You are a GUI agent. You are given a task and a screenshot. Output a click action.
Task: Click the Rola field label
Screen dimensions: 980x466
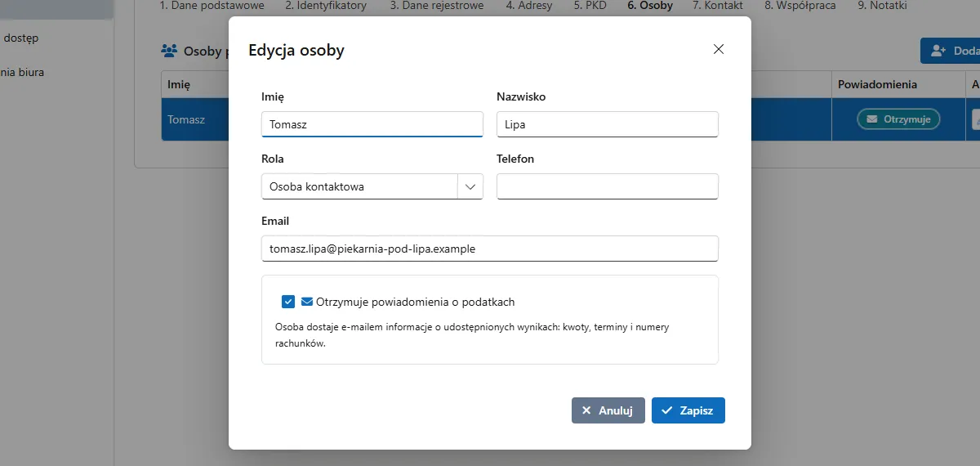tap(273, 159)
